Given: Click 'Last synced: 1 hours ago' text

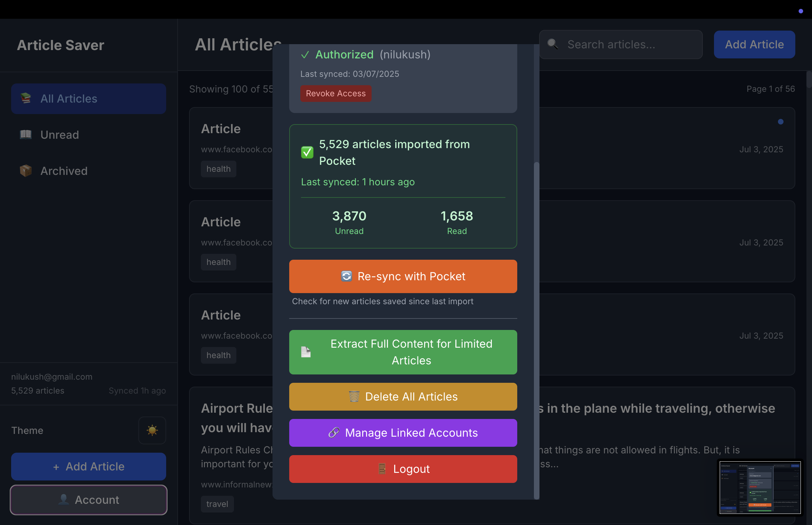Looking at the screenshot, I should click(358, 182).
